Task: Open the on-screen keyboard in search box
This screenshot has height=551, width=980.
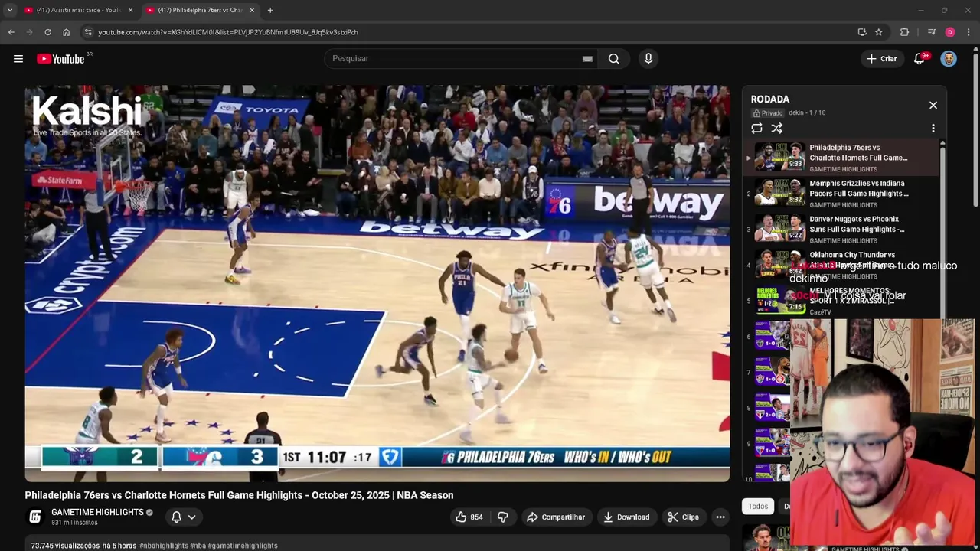Action: [x=587, y=59]
